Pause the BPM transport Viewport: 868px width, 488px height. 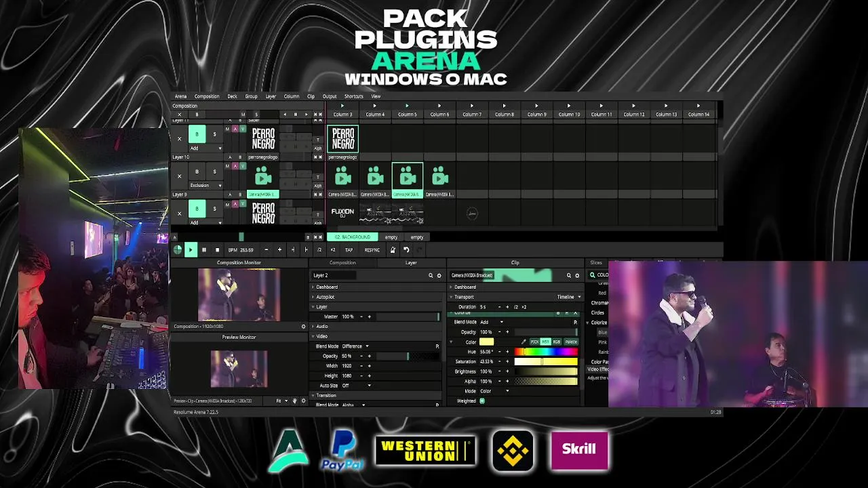203,250
